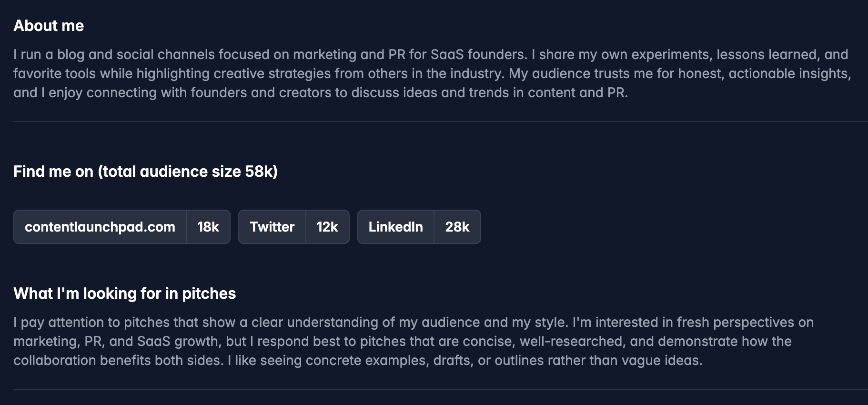Click the line starting 'collaboration benefits both sides'

pyautogui.click(x=357, y=360)
